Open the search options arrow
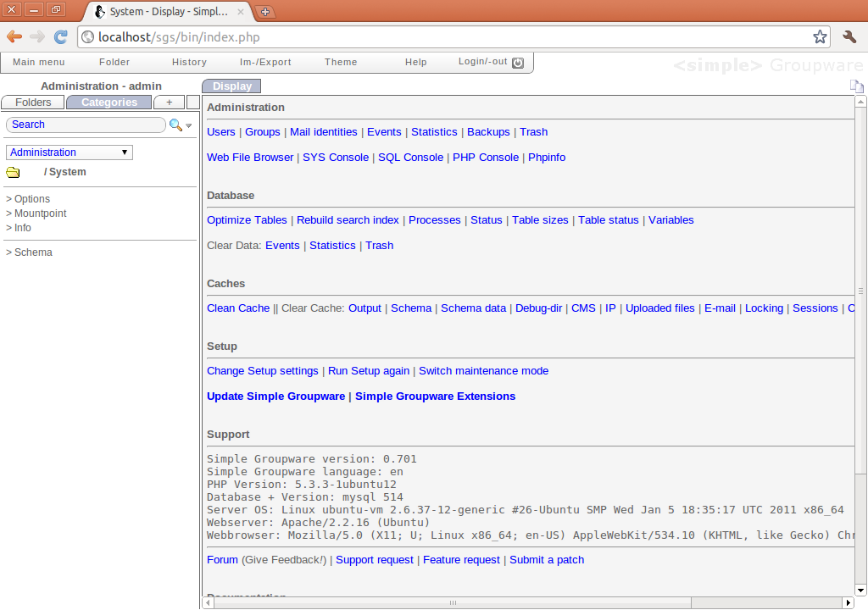868x610 pixels. pos(189,125)
